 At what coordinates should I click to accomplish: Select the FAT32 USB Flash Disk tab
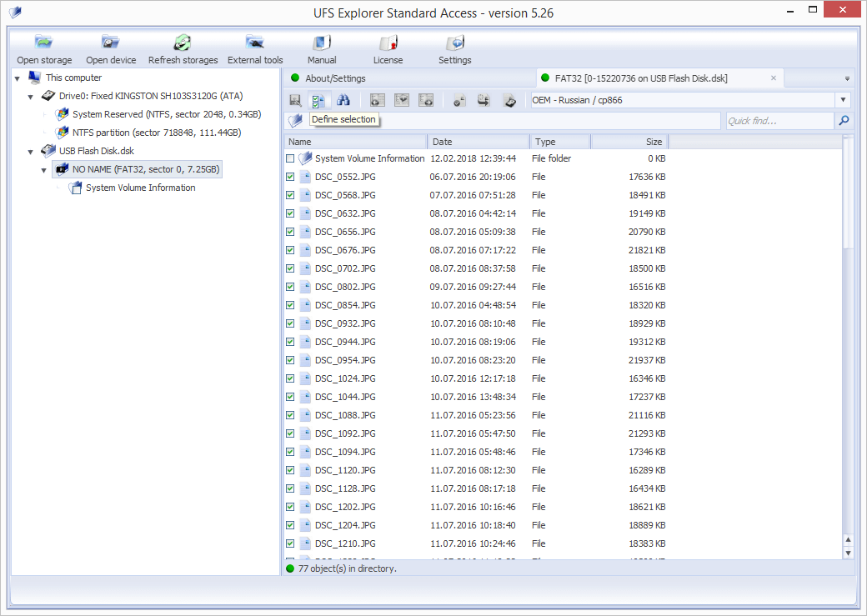click(640, 78)
